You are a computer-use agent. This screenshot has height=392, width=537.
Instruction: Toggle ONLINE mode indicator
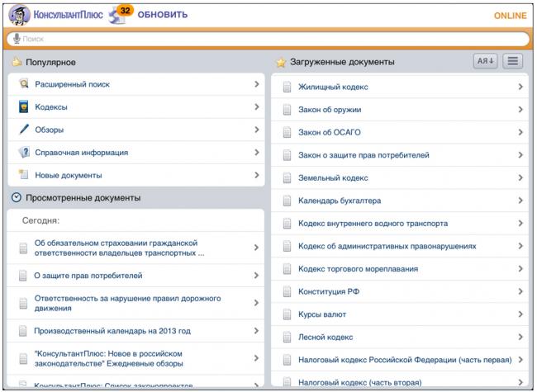pyautogui.click(x=510, y=16)
